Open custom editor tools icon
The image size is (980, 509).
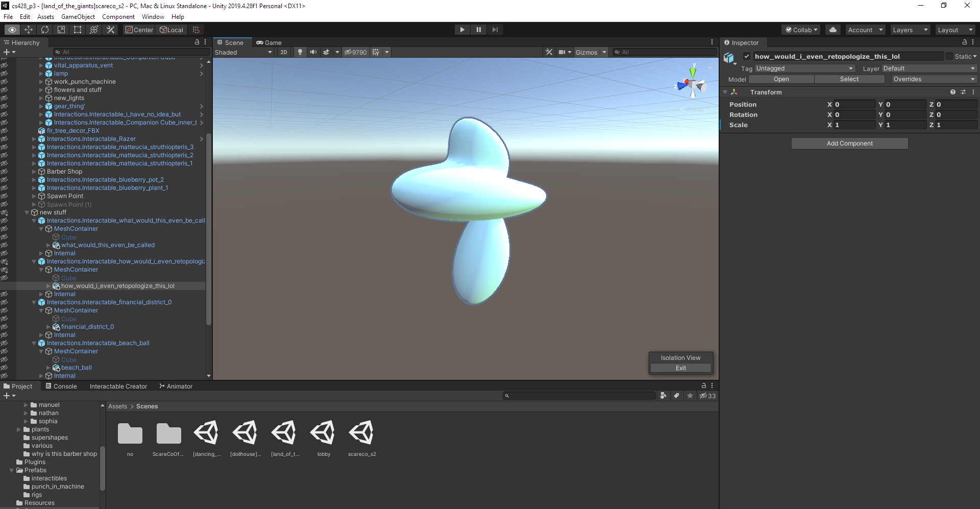coord(110,30)
